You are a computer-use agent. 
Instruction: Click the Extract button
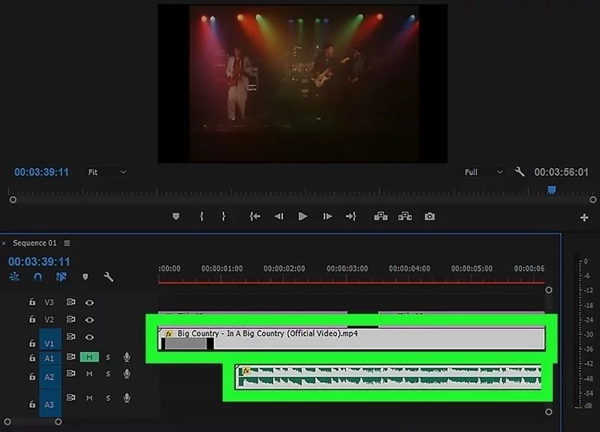point(405,217)
